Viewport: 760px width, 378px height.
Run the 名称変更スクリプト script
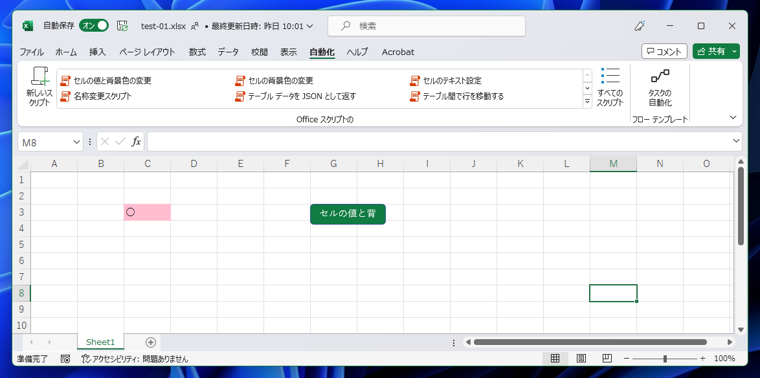pyautogui.click(x=96, y=96)
